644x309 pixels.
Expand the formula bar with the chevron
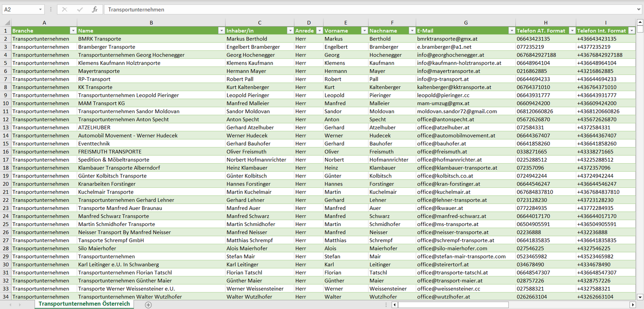(640, 9)
